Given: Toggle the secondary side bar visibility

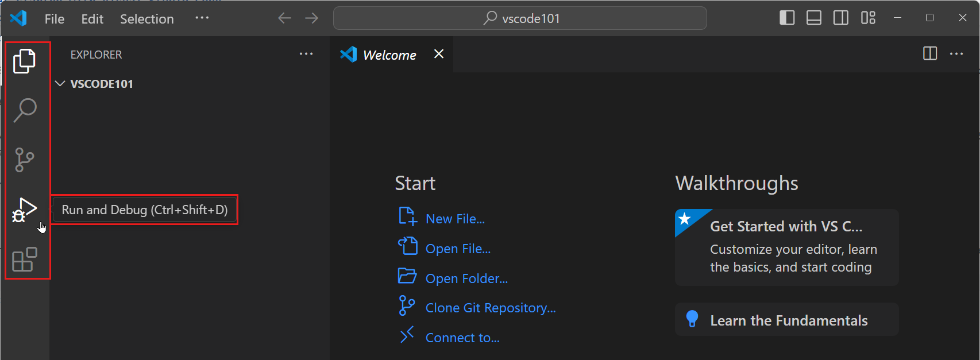Looking at the screenshot, I should 841,18.
